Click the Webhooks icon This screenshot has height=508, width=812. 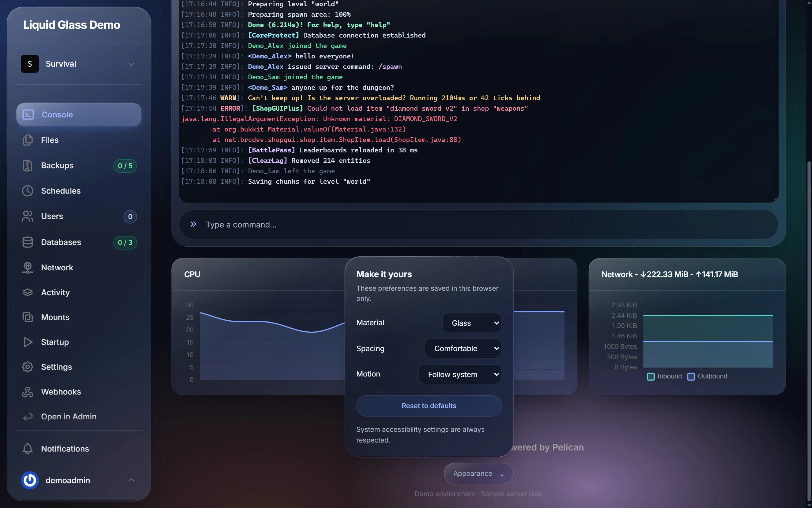[x=28, y=392]
